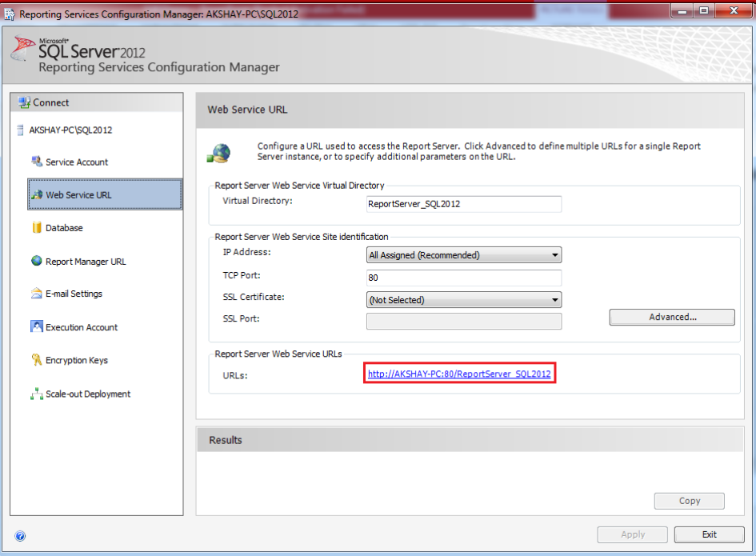Click the Exit button

pyautogui.click(x=710, y=534)
